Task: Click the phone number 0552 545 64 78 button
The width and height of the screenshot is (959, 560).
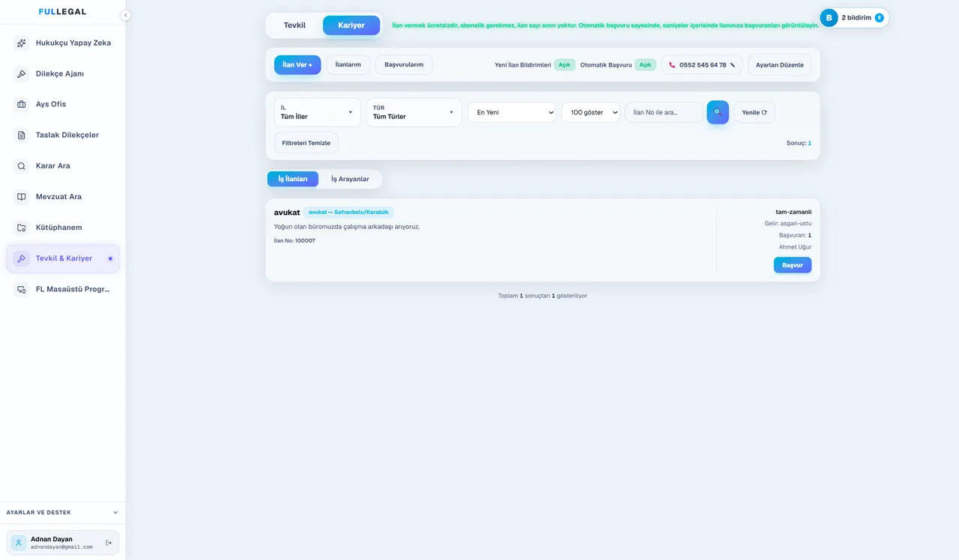Action: click(x=702, y=65)
